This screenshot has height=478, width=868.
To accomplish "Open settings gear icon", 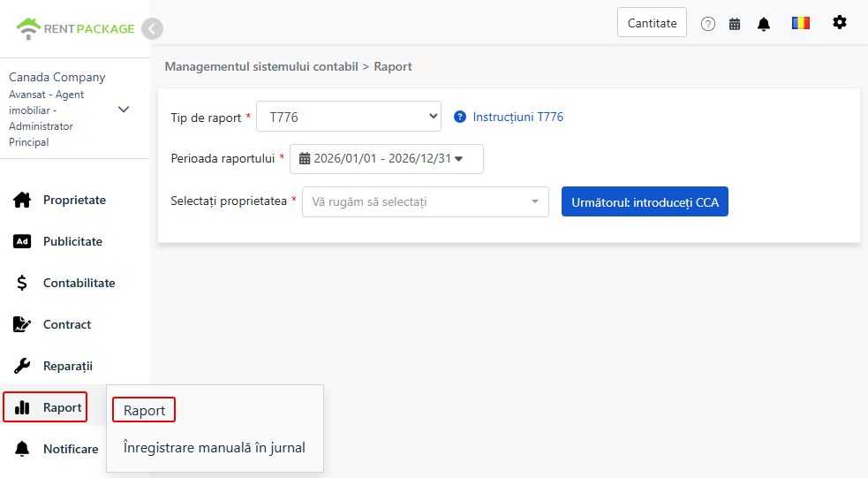I will click(x=839, y=23).
